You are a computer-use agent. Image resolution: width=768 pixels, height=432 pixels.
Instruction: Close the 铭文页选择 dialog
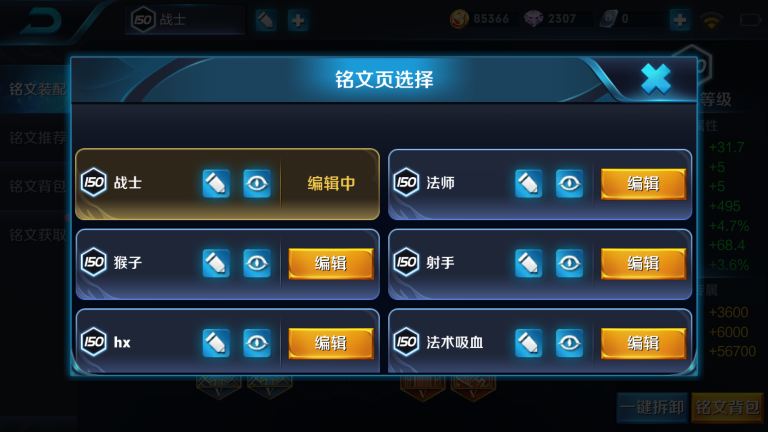656,78
